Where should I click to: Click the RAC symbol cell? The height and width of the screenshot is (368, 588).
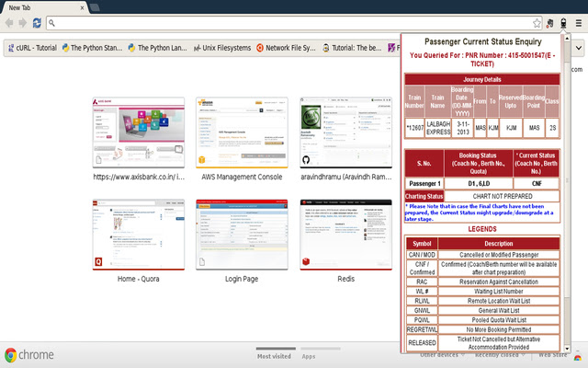click(x=422, y=282)
